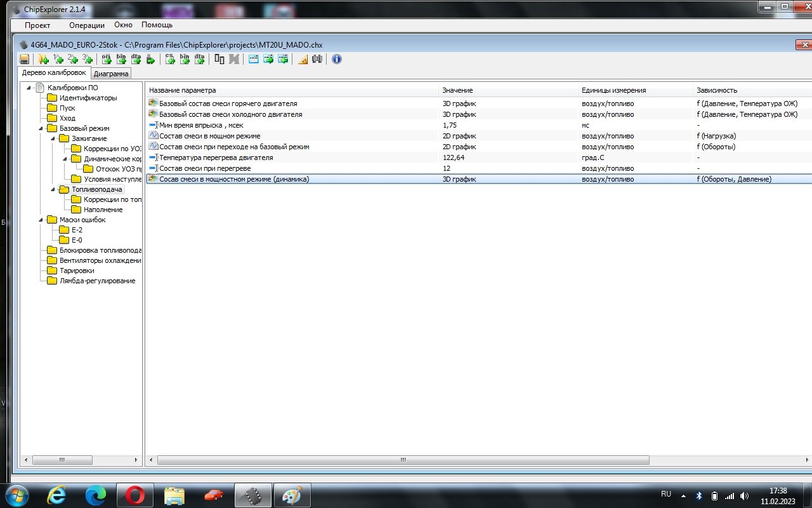Collapse the Зажигание tree branch
This screenshot has width=812, height=508.
(53, 138)
